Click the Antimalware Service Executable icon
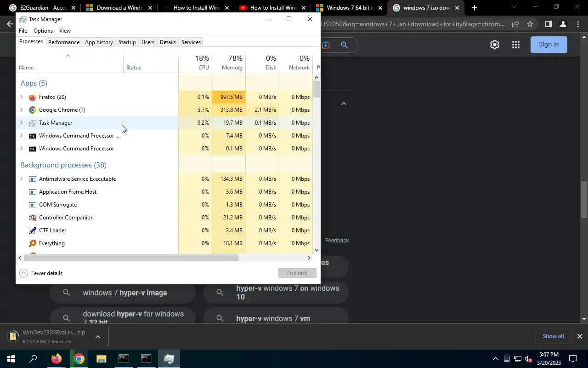 coord(33,179)
